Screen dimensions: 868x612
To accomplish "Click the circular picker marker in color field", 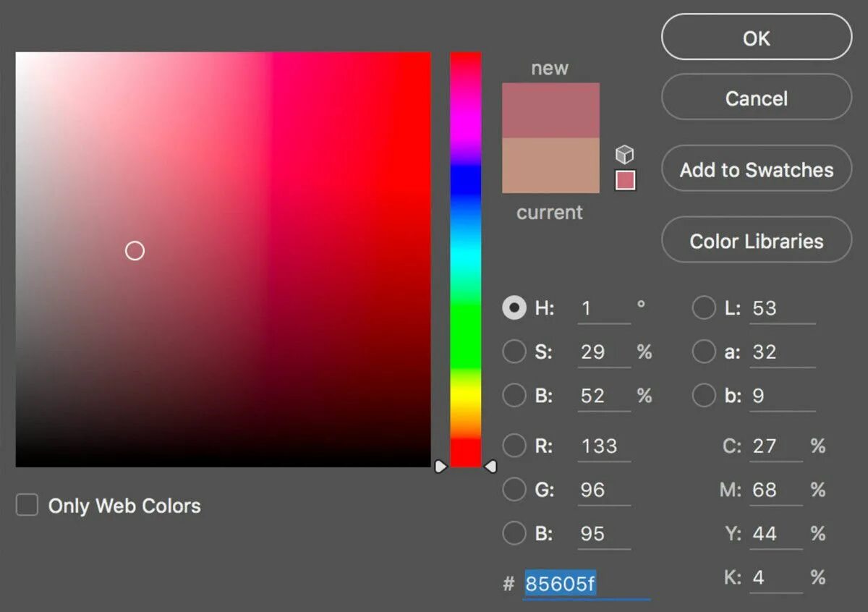I will (x=135, y=251).
